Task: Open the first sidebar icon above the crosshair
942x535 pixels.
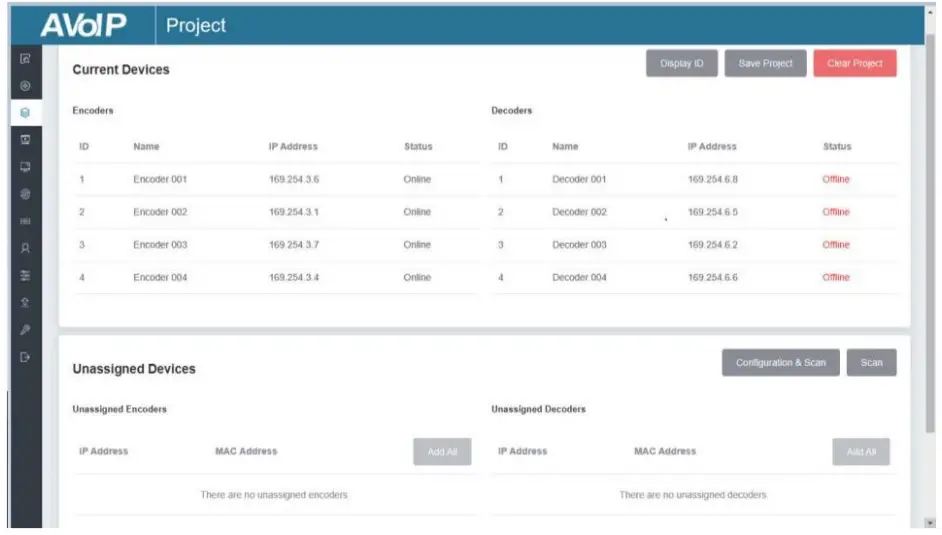Action: (25, 59)
